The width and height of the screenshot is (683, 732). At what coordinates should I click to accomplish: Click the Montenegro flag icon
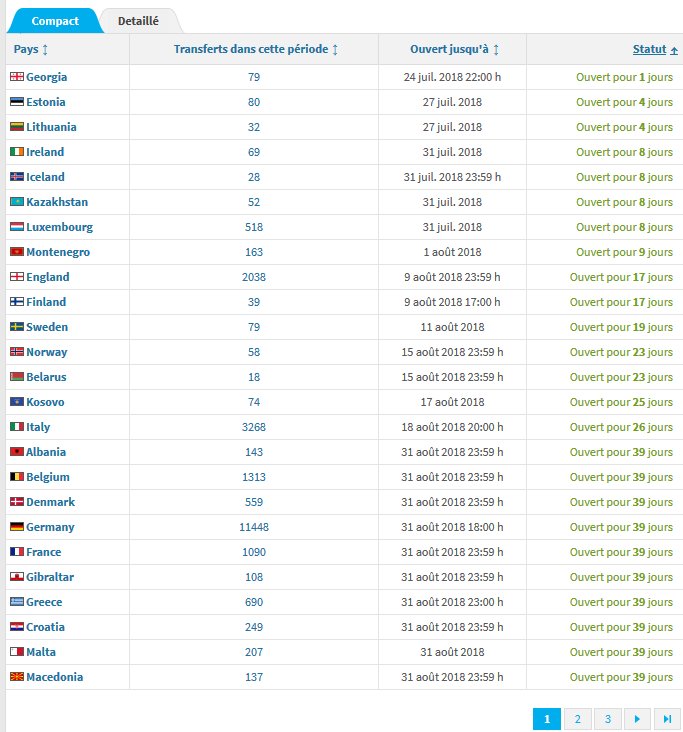point(17,252)
